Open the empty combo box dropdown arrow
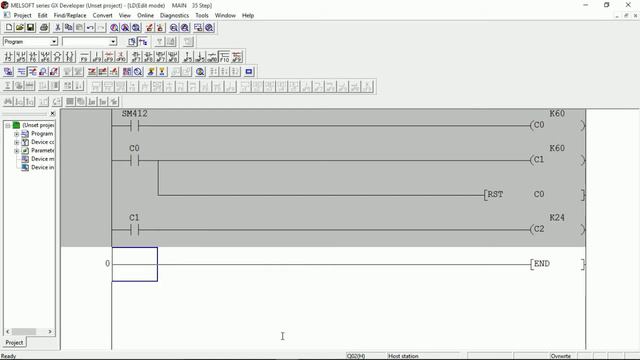Viewport: 640px width, 360px height. [x=113, y=42]
